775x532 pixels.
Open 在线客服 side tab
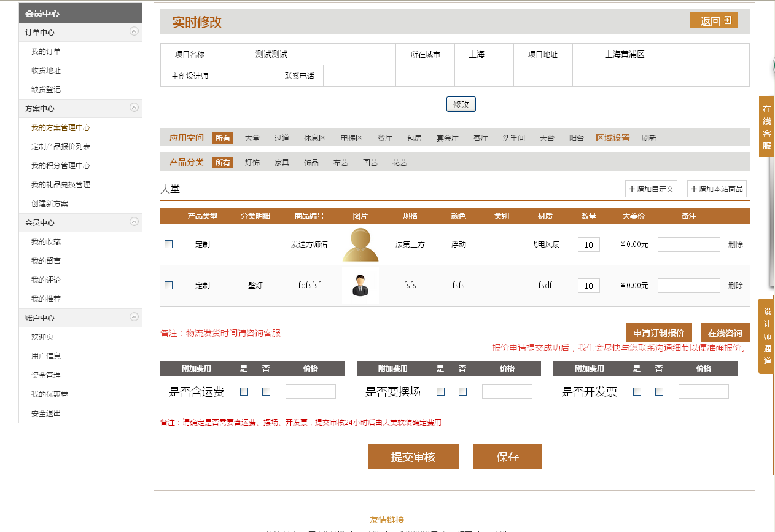(766, 127)
